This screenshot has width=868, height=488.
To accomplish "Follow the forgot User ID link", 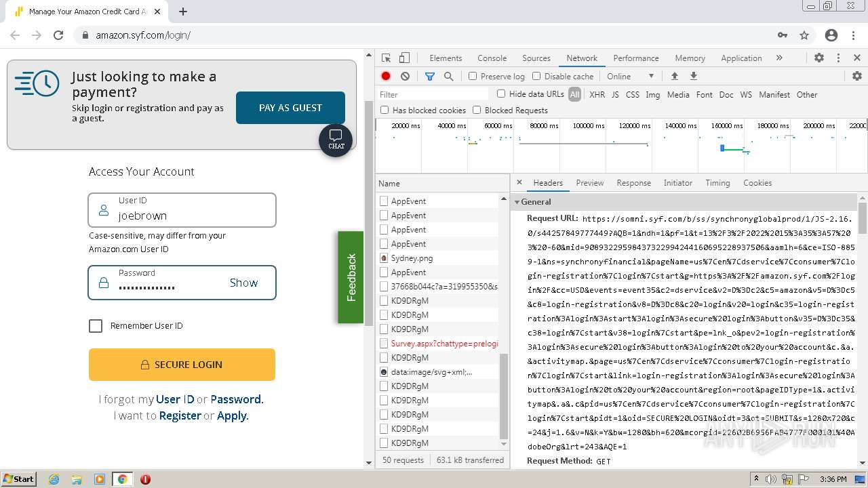I will pyautogui.click(x=175, y=399).
